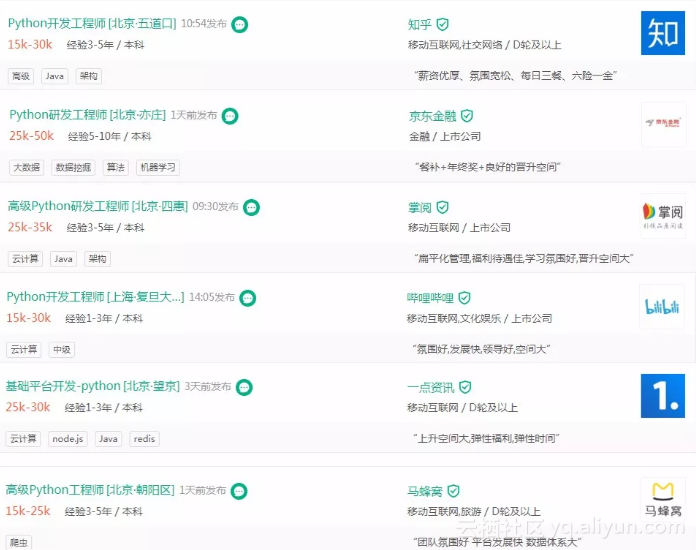This screenshot has width=696, height=550.
Task: Click 云计算 tag in 哔哩哔哩 listing
Action: click(24, 350)
